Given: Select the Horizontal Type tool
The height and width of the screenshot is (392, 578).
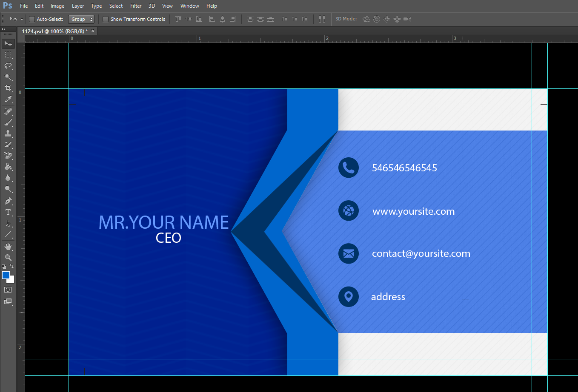Looking at the screenshot, I should tap(8, 212).
